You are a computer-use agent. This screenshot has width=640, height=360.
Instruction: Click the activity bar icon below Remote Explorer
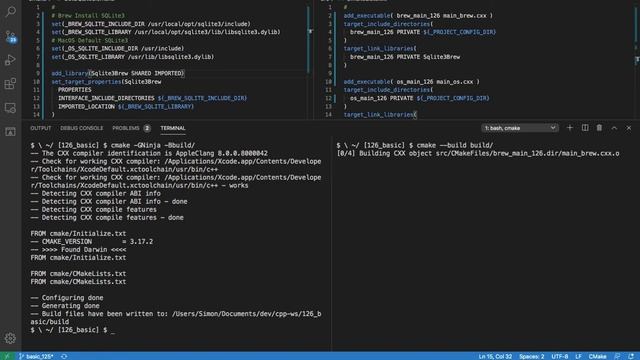pos(10,131)
